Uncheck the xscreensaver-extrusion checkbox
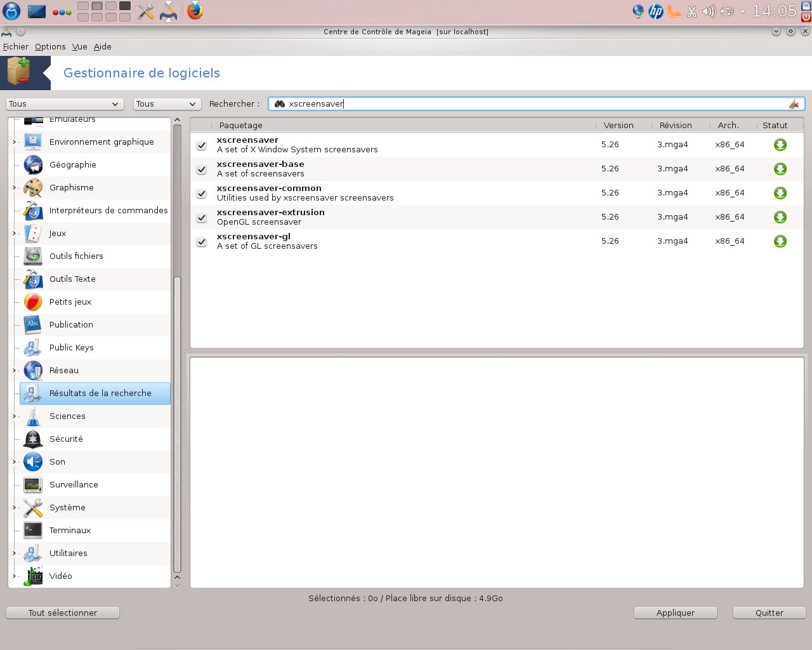812x650 pixels. (x=202, y=218)
